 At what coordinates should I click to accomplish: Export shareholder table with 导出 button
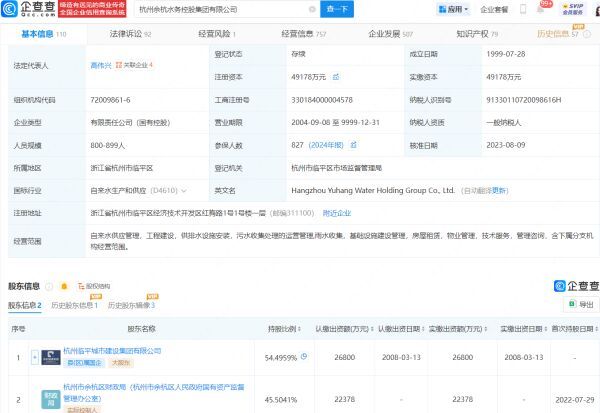(x=581, y=304)
